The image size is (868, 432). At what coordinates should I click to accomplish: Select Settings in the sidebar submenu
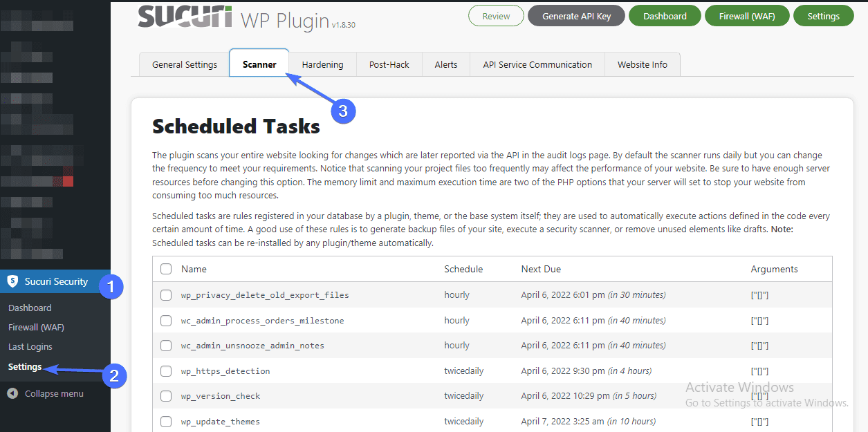[x=25, y=366]
